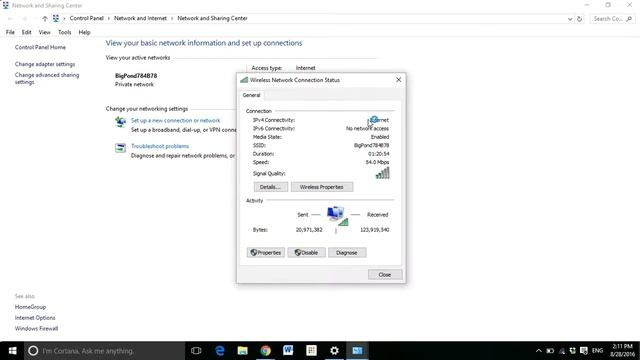Screen dimensions: 640x360
Task: Click the Forward navigation arrow
Action: 25,18
